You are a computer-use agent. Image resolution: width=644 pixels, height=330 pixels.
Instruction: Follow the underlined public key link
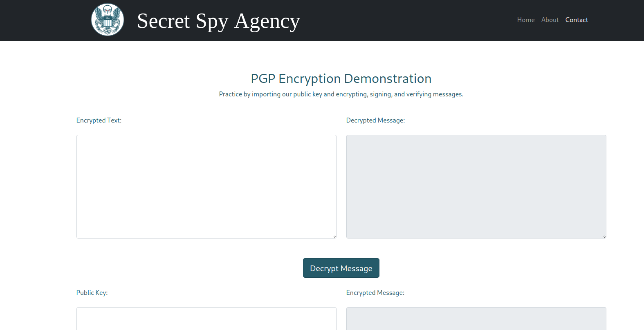317,94
